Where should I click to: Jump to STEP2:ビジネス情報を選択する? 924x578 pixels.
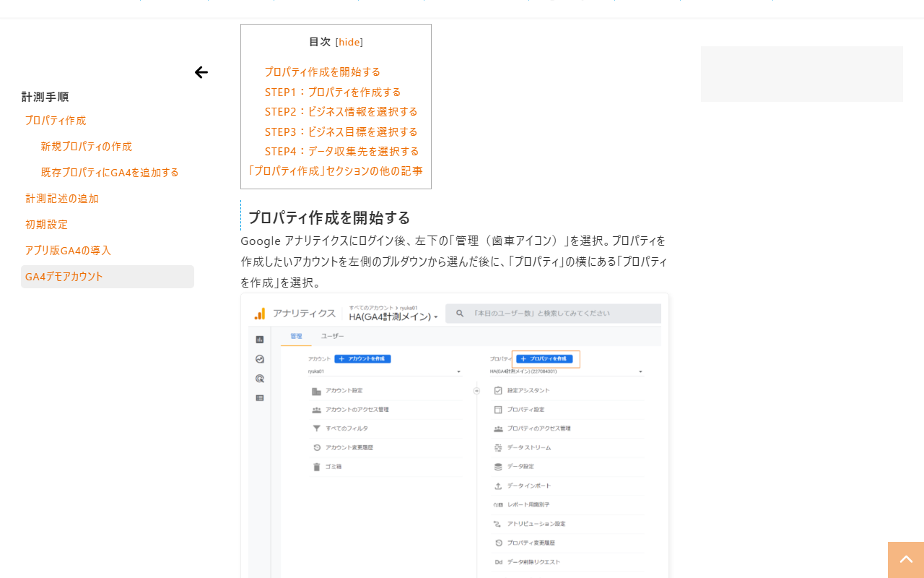[x=341, y=111]
